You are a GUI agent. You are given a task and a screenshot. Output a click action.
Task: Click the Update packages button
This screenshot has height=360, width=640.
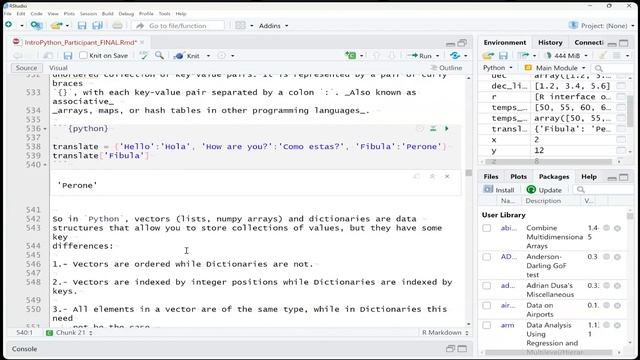tap(544, 190)
